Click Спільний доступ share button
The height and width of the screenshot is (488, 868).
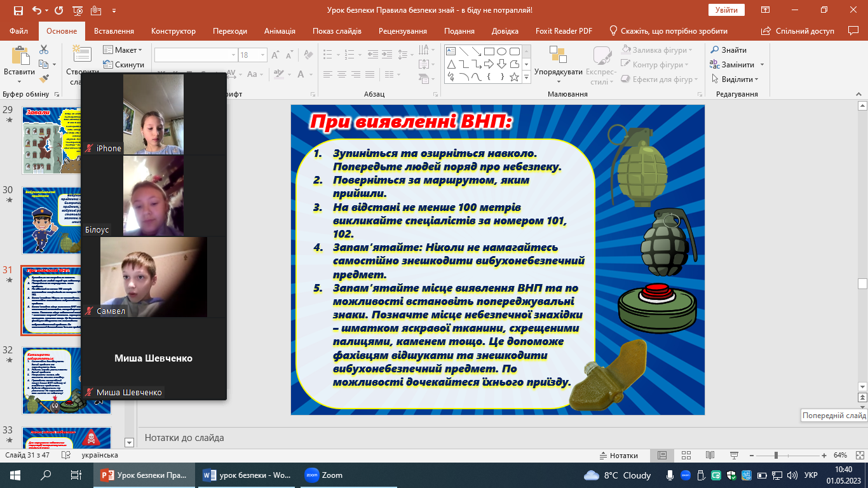804,31
